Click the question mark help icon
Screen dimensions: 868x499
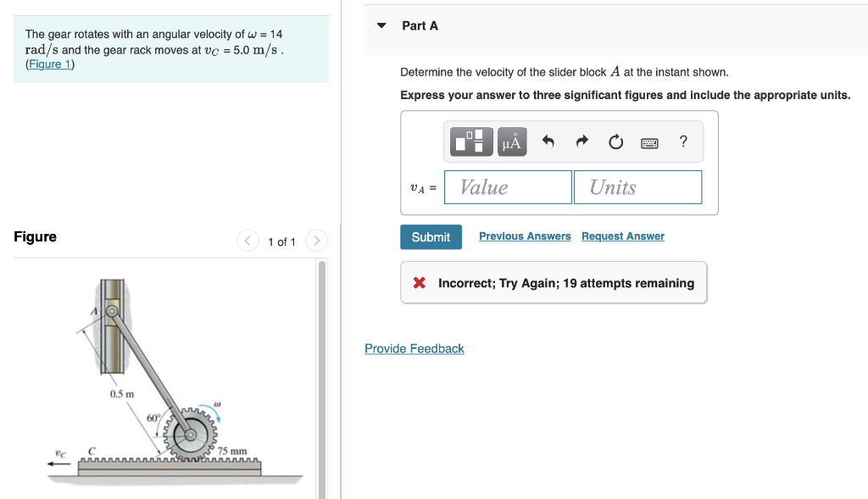click(x=683, y=141)
